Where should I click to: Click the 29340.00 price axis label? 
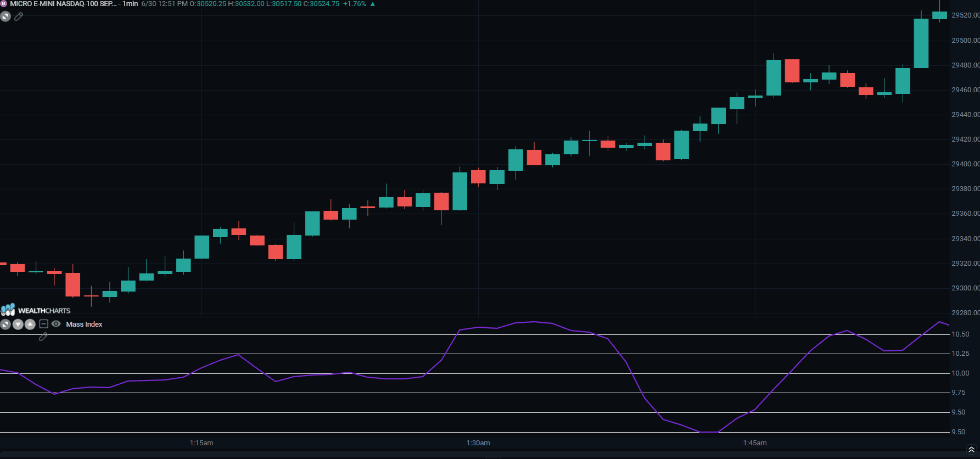pyautogui.click(x=965, y=239)
